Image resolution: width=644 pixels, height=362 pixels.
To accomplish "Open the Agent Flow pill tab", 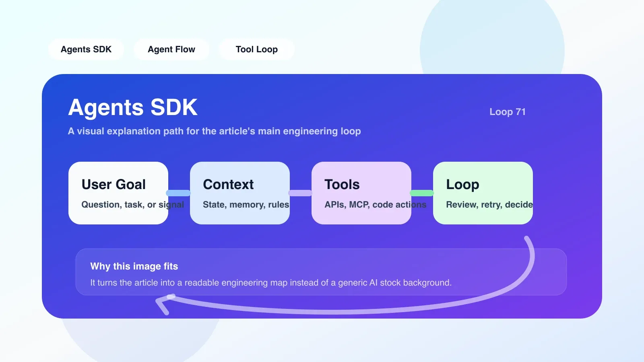I will pyautogui.click(x=171, y=49).
